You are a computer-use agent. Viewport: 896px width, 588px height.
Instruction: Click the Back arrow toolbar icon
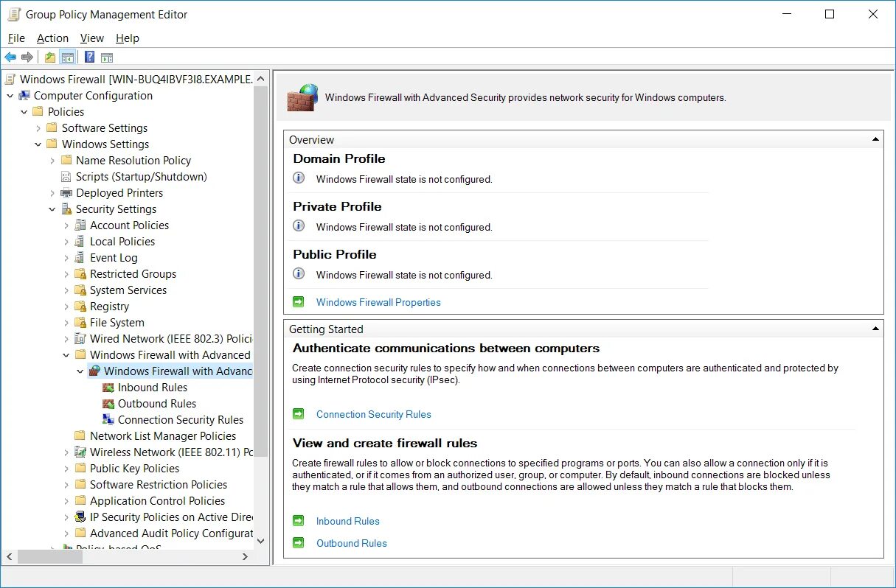coord(10,57)
